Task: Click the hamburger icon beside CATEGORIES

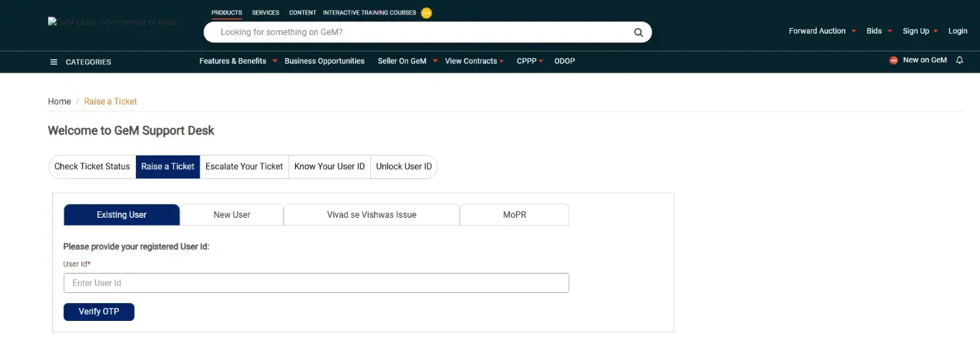Action: pyautogui.click(x=54, y=62)
